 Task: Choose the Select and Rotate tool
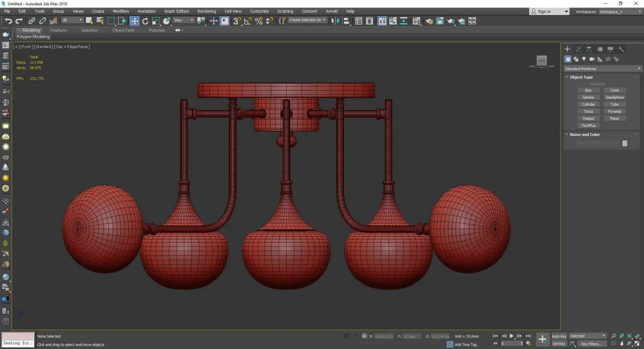tap(145, 21)
